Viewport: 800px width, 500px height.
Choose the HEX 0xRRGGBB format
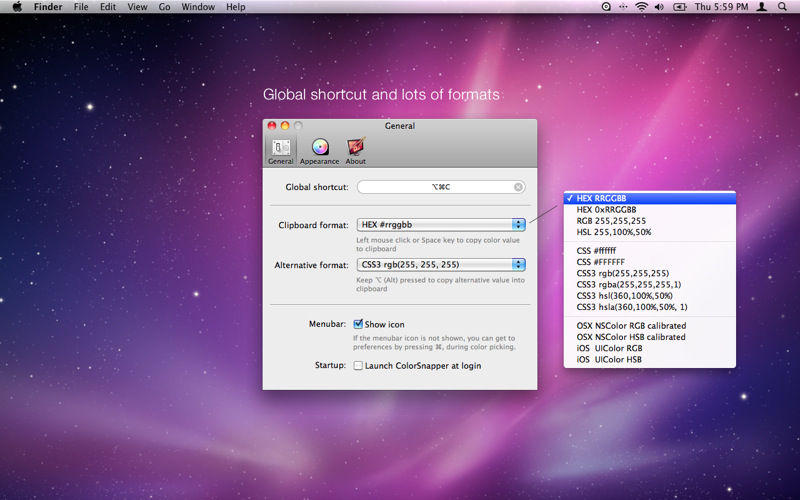tap(649, 210)
